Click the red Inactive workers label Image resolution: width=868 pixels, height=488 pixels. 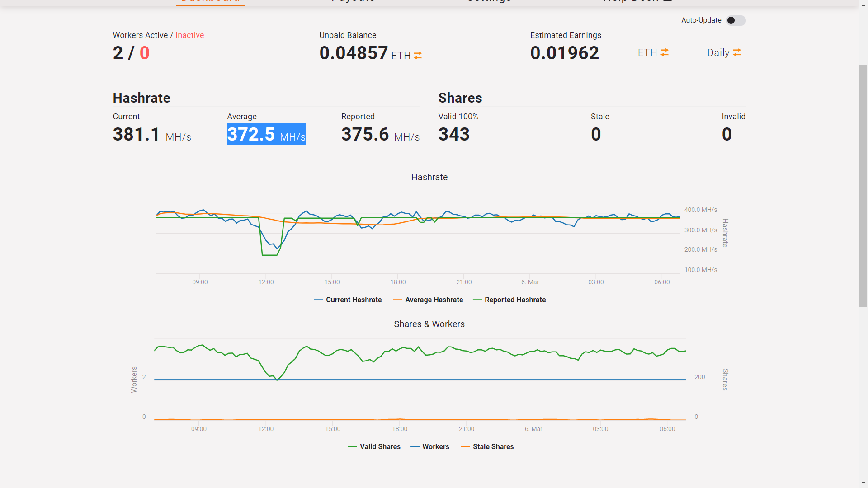[x=189, y=35]
